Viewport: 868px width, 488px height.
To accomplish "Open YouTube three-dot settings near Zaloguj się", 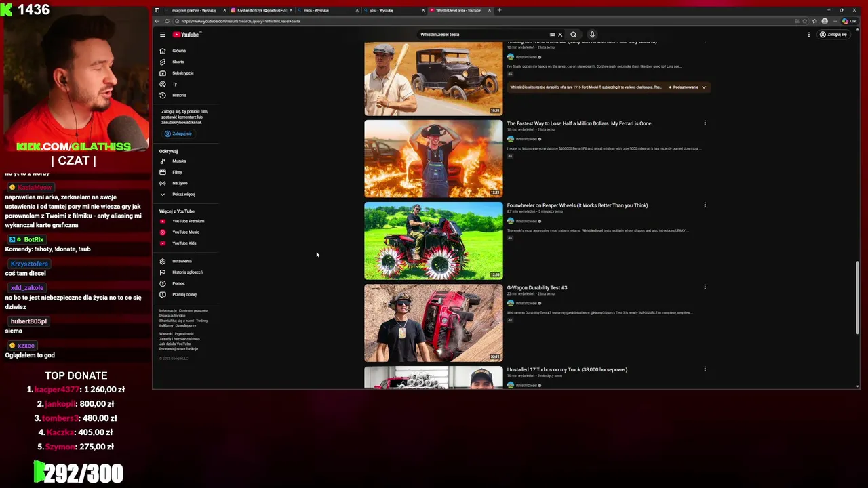I will (x=808, y=35).
